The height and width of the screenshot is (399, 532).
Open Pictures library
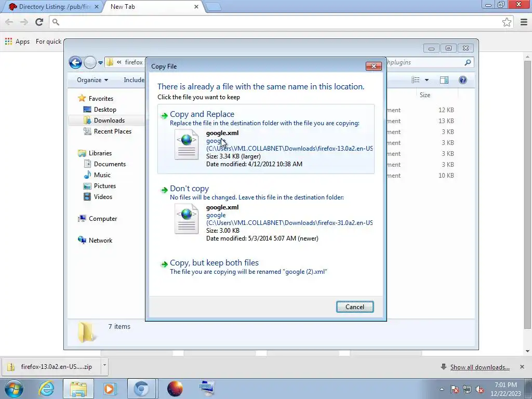click(105, 185)
